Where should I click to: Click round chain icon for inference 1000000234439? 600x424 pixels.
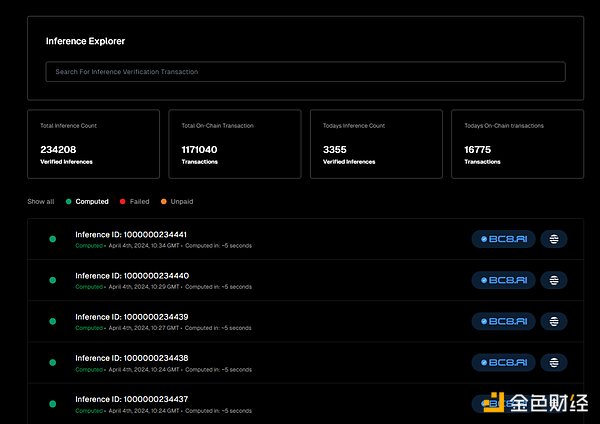[x=554, y=321]
